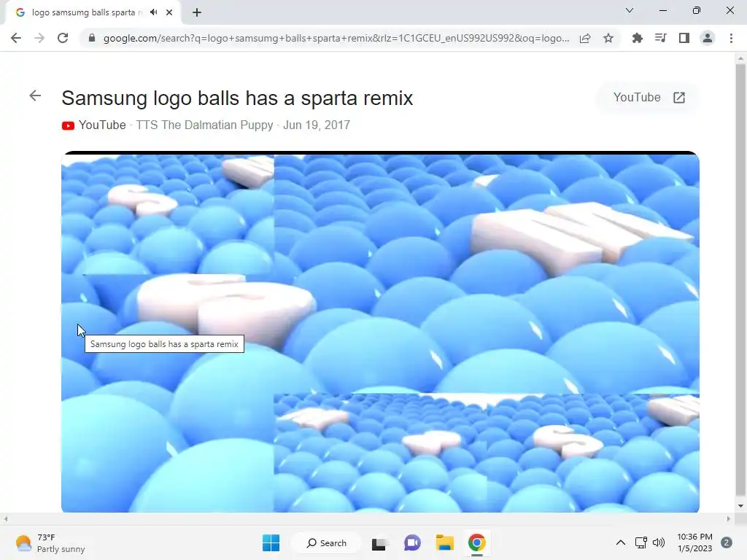Viewport: 747px width, 560px height.
Task: Share this page using the share icon
Action: [585, 38]
